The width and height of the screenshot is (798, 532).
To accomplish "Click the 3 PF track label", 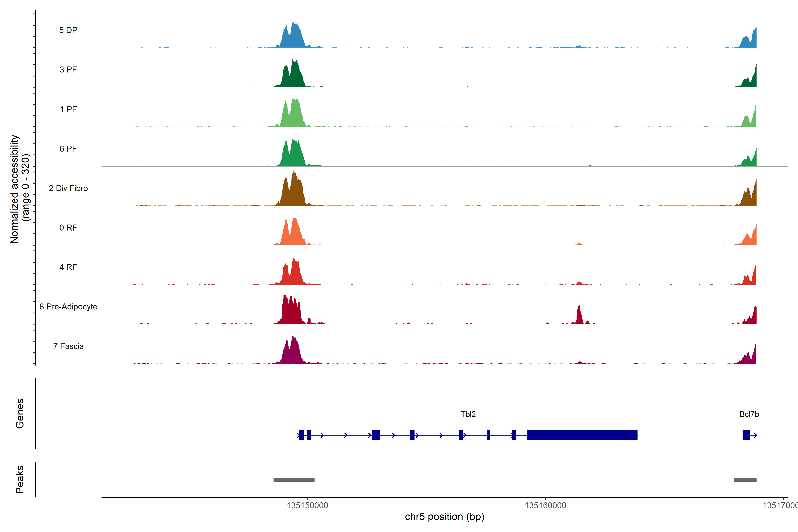I will [x=68, y=70].
